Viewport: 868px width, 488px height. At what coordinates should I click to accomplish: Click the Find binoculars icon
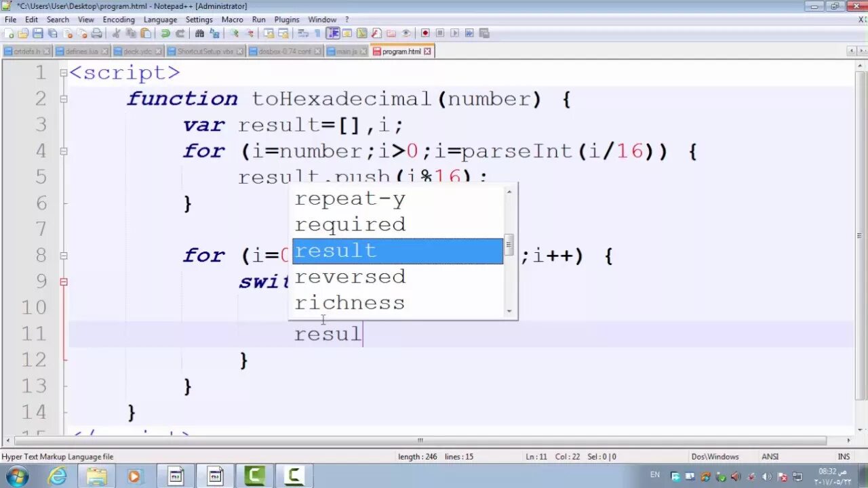click(199, 33)
